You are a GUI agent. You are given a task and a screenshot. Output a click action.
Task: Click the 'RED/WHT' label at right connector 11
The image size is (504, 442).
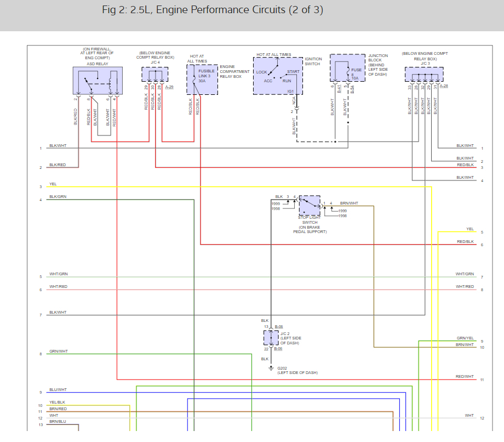point(465,376)
